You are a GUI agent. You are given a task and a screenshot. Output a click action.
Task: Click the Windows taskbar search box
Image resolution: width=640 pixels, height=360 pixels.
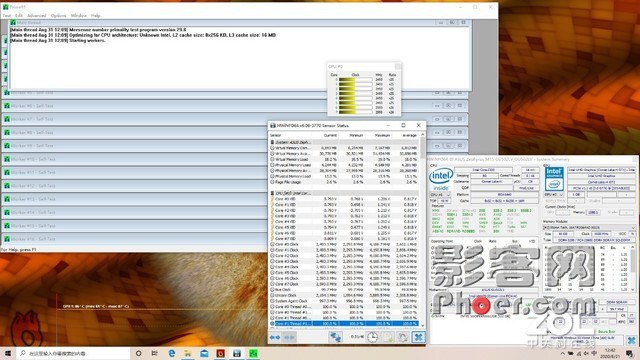pos(73,353)
